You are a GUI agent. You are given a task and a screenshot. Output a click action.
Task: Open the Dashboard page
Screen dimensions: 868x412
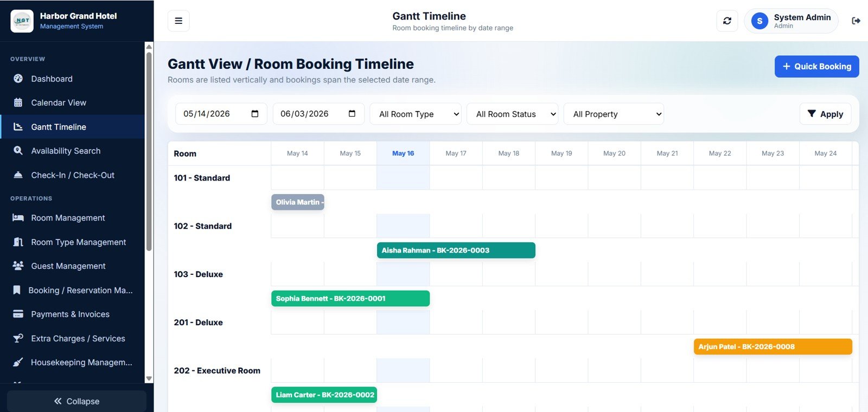click(x=72, y=79)
